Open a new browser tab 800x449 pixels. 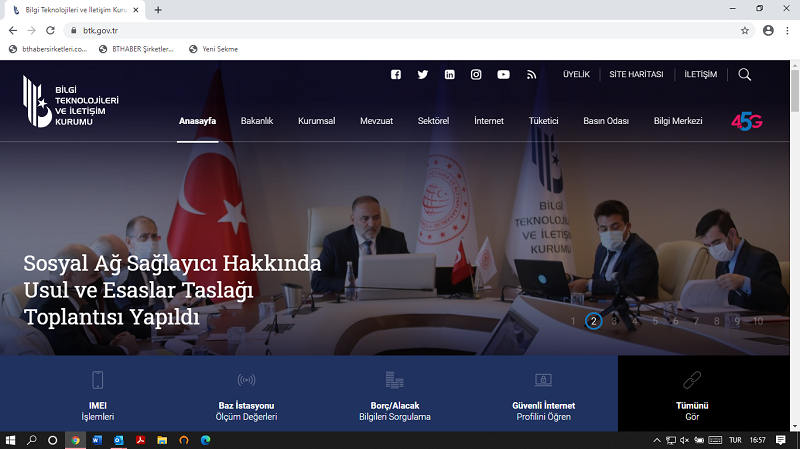(158, 10)
